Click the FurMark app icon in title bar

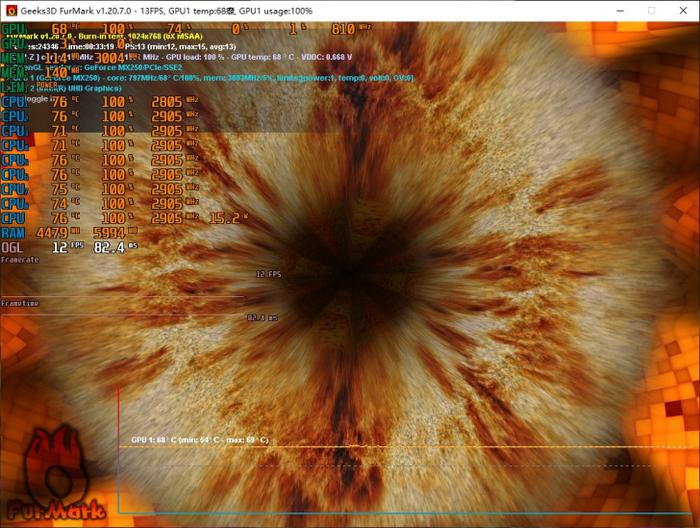tap(11, 10)
